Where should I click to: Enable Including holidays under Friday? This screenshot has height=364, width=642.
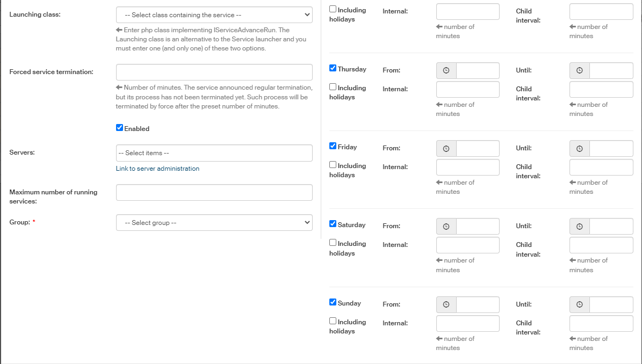[333, 165]
